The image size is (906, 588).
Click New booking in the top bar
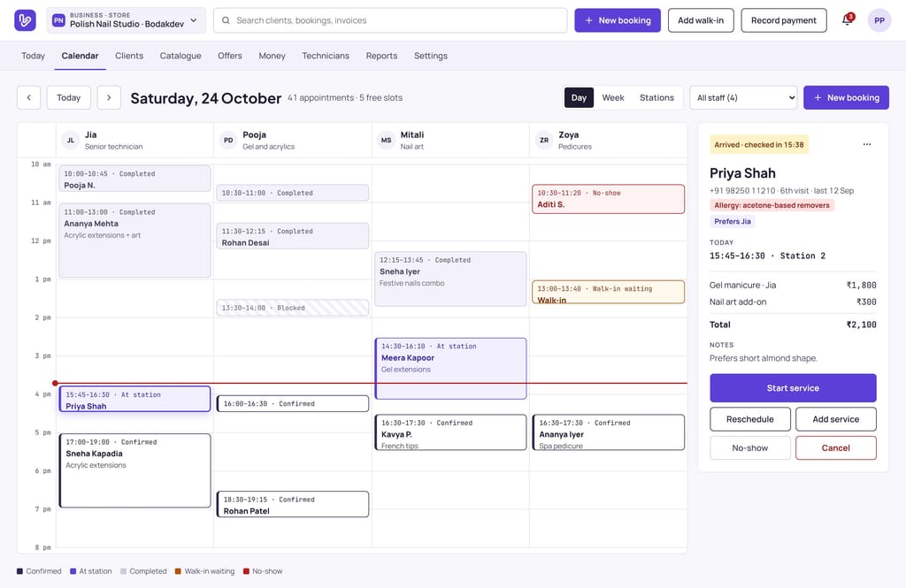pyautogui.click(x=617, y=20)
